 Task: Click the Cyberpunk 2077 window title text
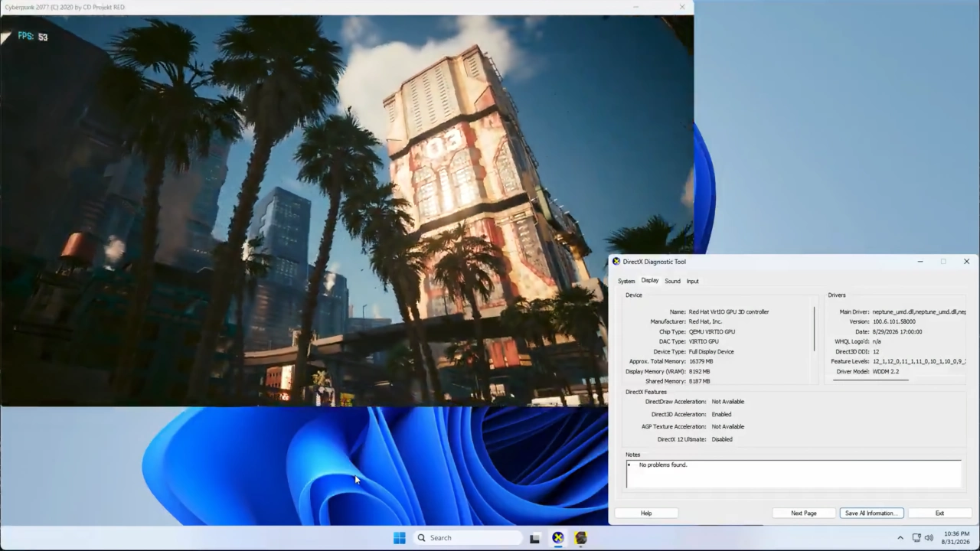pyautogui.click(x=64, y=7)
